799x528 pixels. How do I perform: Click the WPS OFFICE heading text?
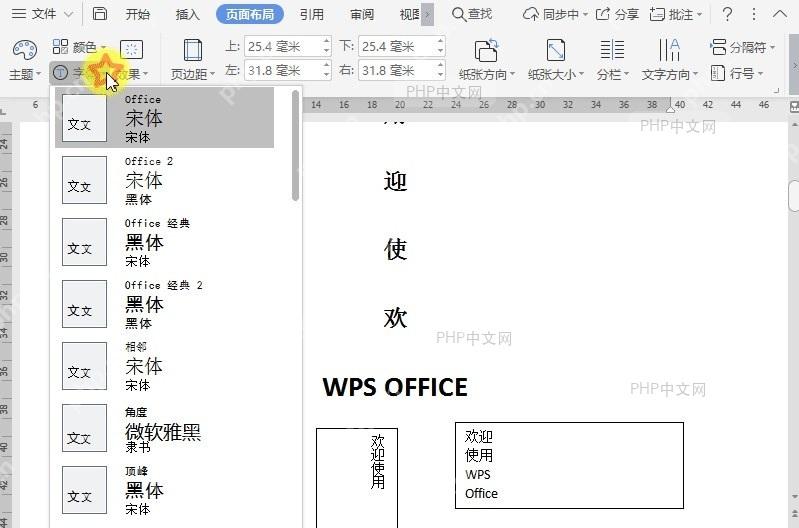point(395,387)
